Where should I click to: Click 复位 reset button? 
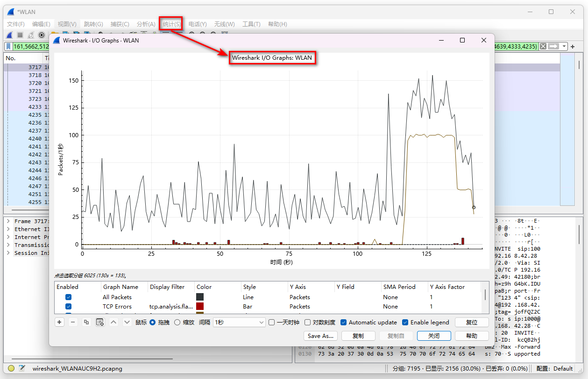(472, 322)
